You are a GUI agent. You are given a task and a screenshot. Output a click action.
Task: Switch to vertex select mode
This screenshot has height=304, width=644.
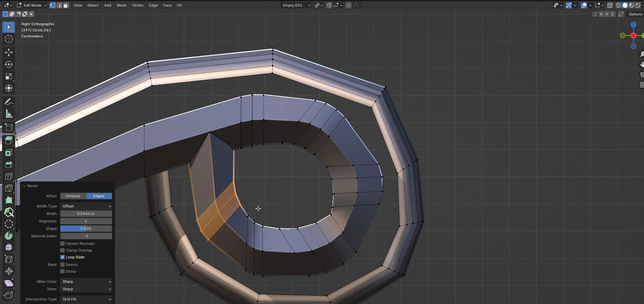tap(53, 5)
